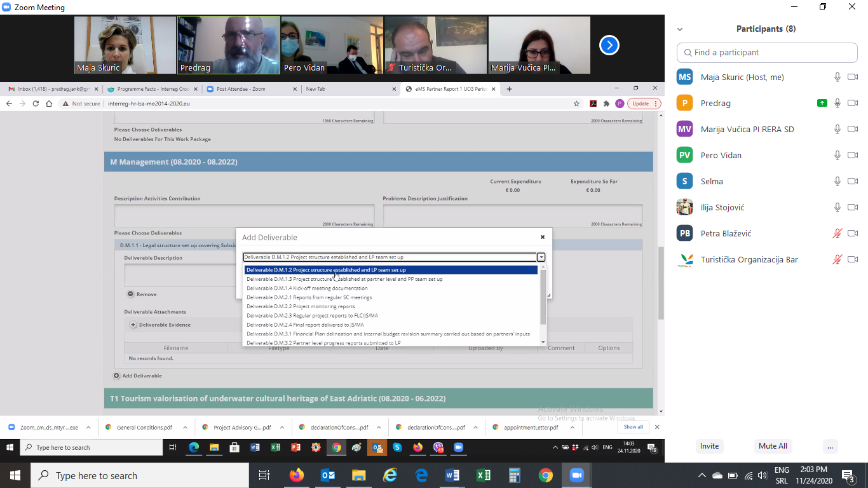Screen dimensions: 868x488
Task: Launch Internet Explorer from the taskbar
Action: (x=390, y=475)
